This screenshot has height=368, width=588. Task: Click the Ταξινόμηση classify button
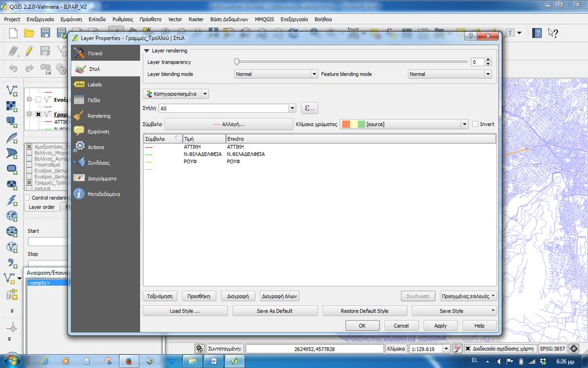[160, 296]
